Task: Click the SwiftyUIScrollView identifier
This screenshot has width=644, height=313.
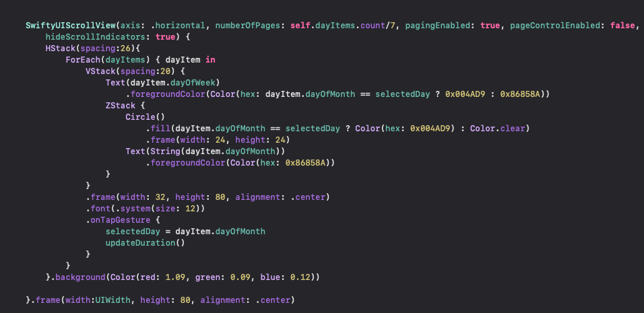Action: click(71, 26)
